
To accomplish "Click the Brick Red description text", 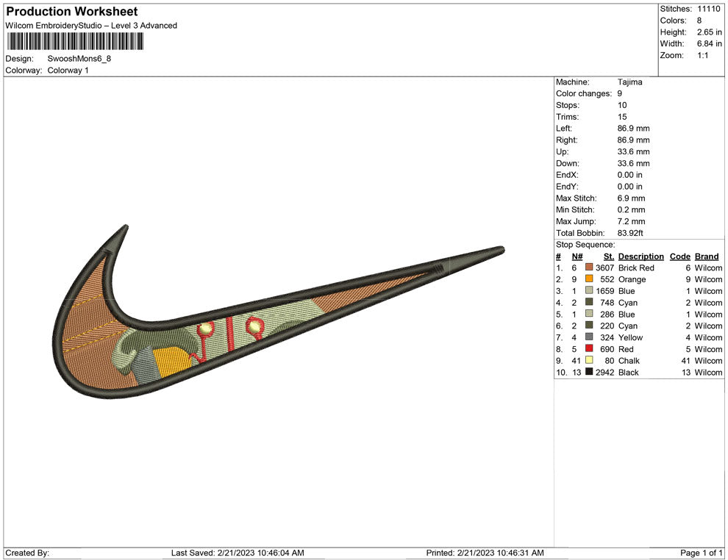I will tap(636, 268).
